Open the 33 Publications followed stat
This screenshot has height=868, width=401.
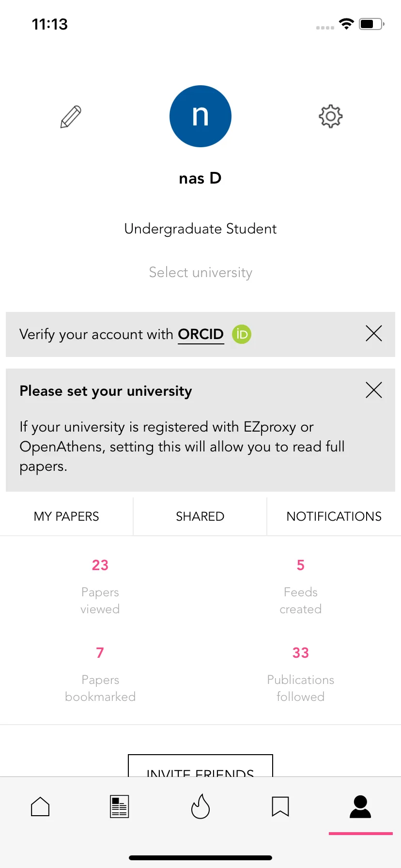pyautogui.click(x=301, y=674)
